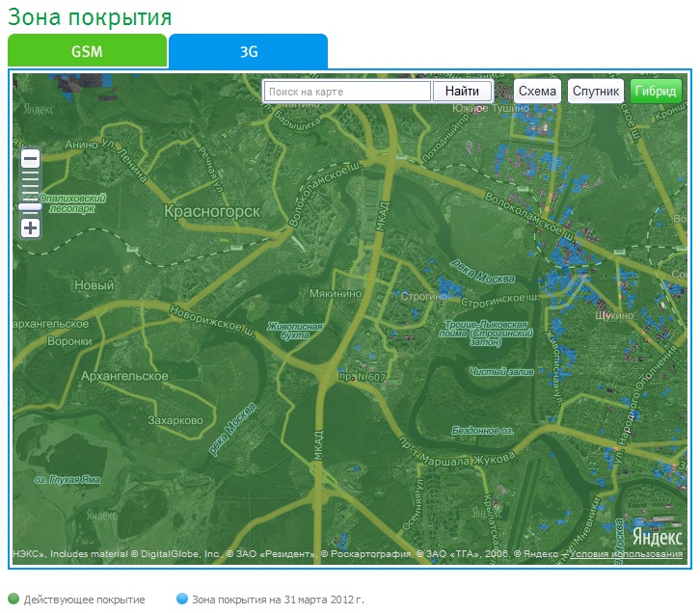This screenshot has width=700, height=613.
Task: Switch to the GSM coverage tab
Action: pos(87,52)
